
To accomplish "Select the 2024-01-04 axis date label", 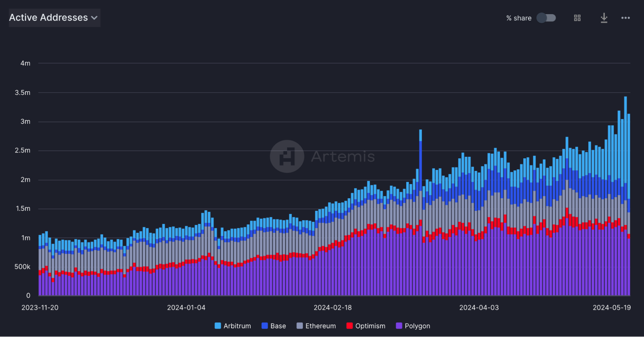I will (x=186, y=308).
